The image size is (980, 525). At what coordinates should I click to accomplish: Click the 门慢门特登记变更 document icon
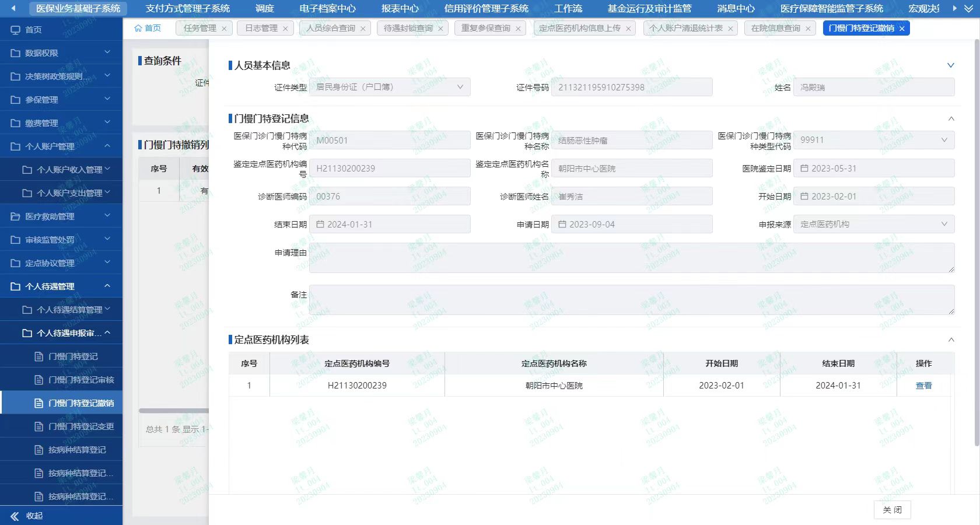coord(39,426)
